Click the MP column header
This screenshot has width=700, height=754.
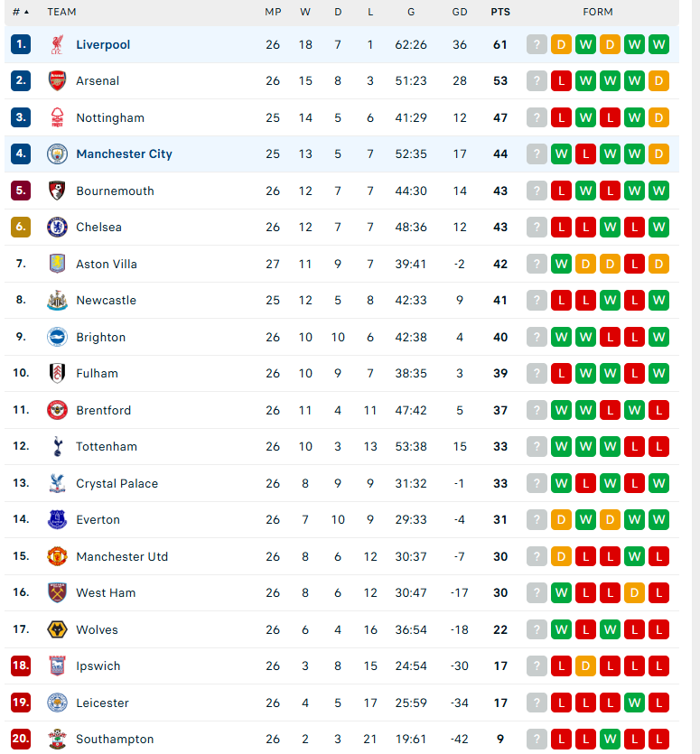click(x=273, y=12)
